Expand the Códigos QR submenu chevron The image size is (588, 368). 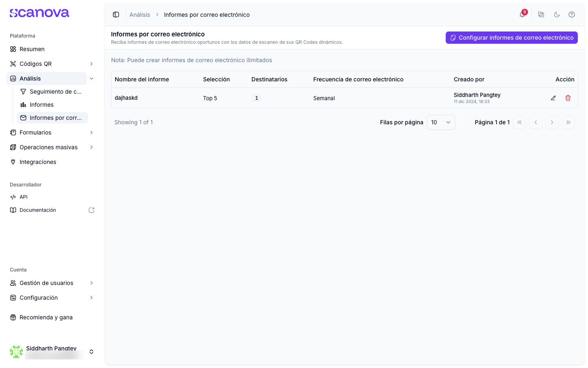(x=91, y=64)
